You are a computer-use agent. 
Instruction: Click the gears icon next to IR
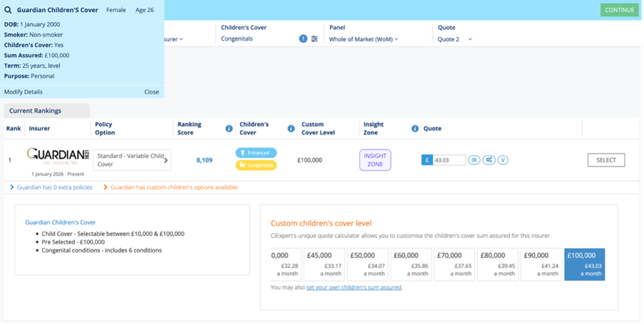pyautogui.click(x=489, y=160)
